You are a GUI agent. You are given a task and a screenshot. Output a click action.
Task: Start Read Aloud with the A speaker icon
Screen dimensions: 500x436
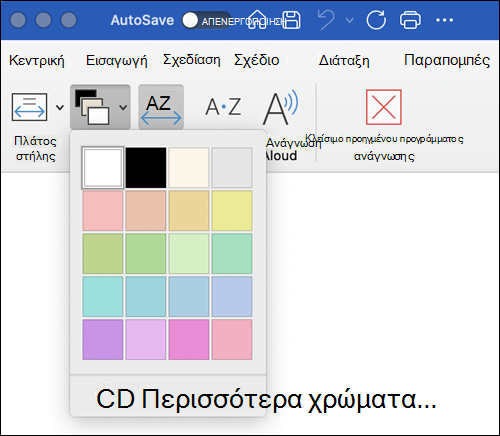(x=280, y=107)
